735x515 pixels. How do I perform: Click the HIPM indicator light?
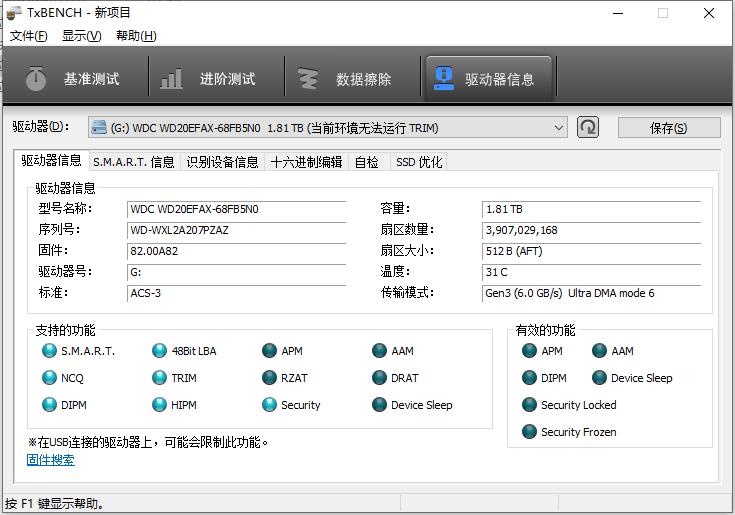(159, 404)
